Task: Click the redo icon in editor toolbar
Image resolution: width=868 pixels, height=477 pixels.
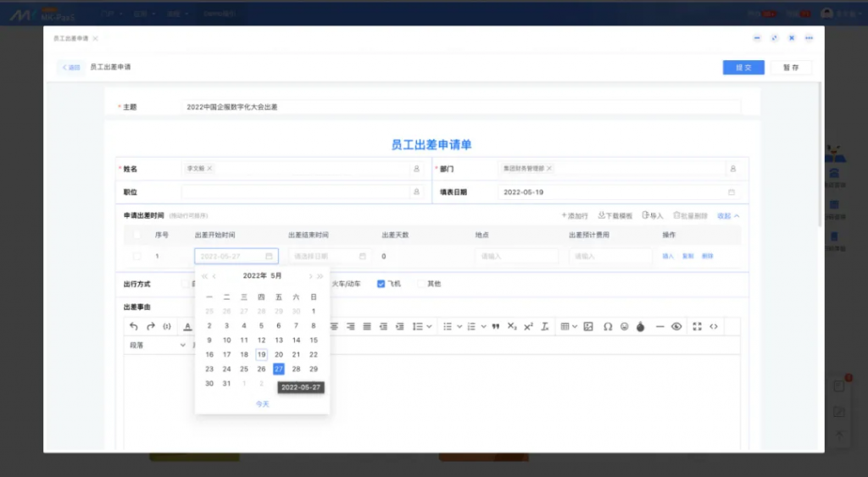Action: [150, 326]
